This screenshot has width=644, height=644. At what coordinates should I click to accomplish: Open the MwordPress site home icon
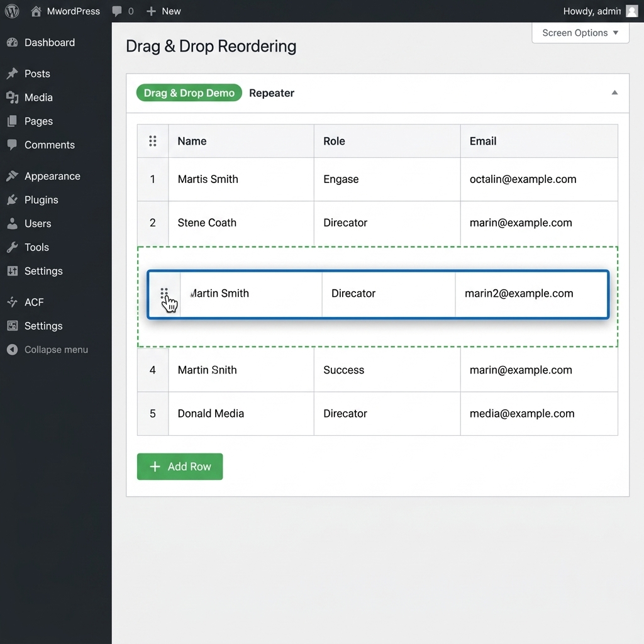click(36, 11)
